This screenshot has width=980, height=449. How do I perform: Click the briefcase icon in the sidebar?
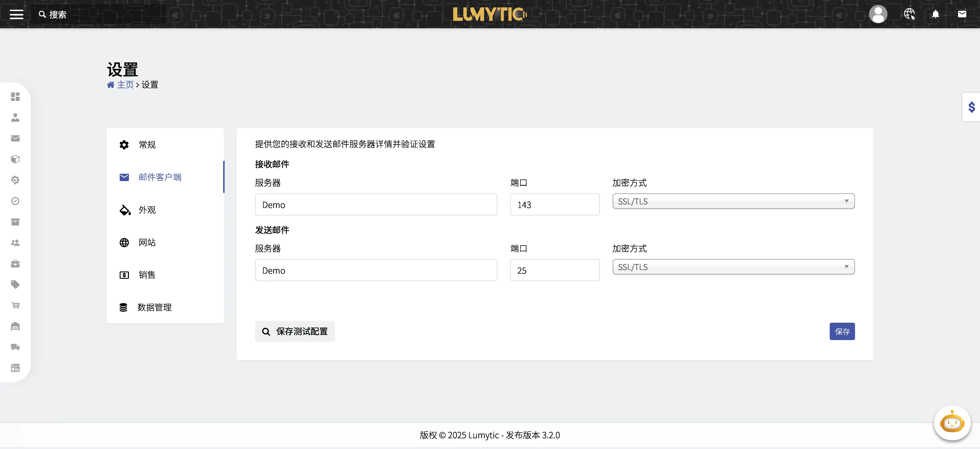pos(15,264)
